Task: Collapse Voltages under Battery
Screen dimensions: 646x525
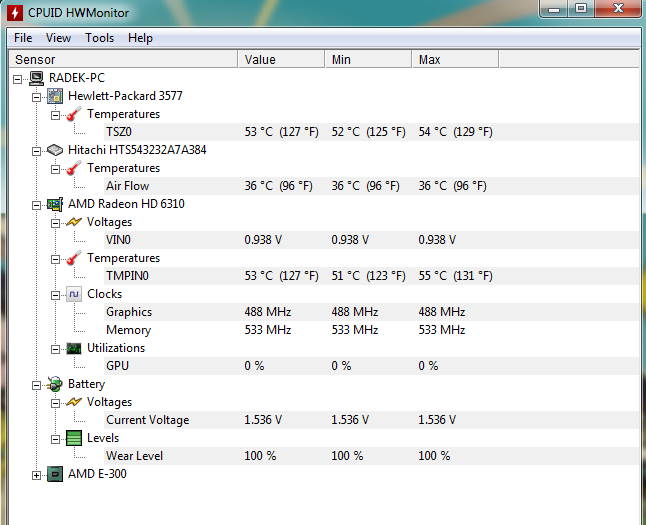Action: point(55,403)
